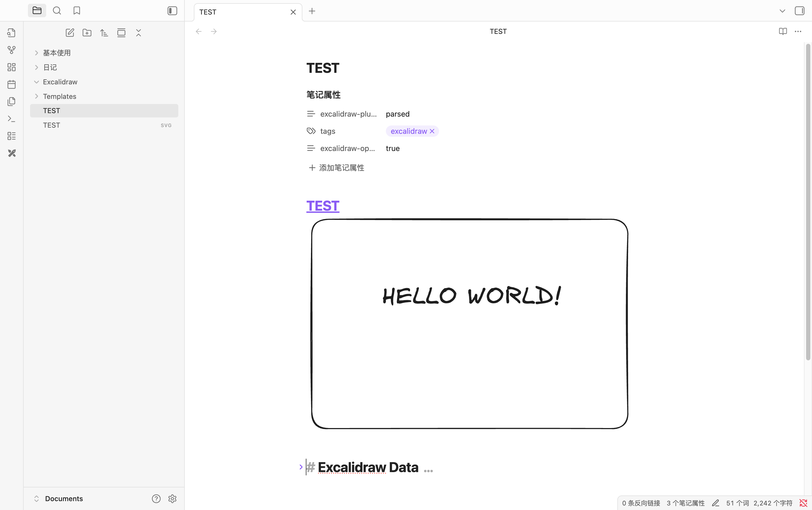Image resolution: width=812 pixels, height=510 pixels.
Task: Open the bookmarks tab
Action: click(x=77, y=11)
